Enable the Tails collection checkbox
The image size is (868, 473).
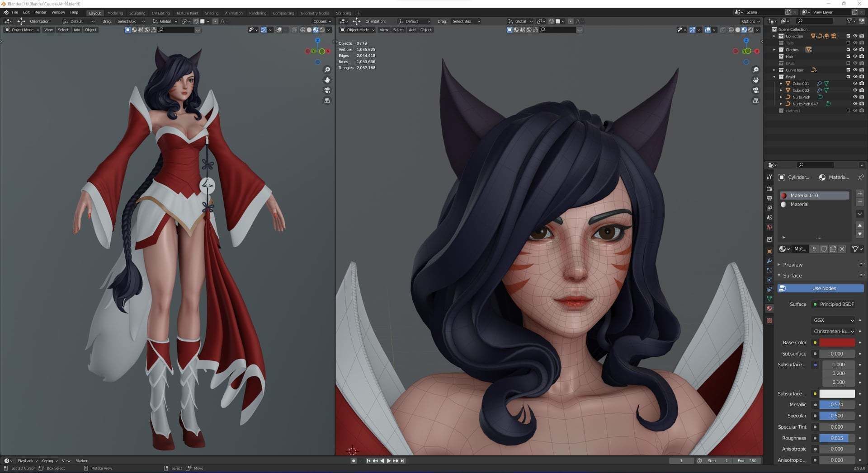tap(848, 43)
